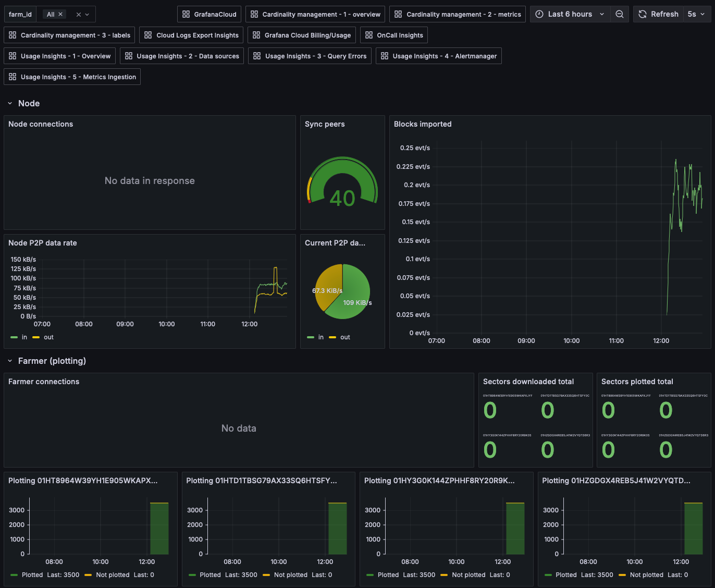The height and width of the screenshot is (588, 715).
Task: Open the OnCall Insights dashboard link
Action: (x=393, y=35)
